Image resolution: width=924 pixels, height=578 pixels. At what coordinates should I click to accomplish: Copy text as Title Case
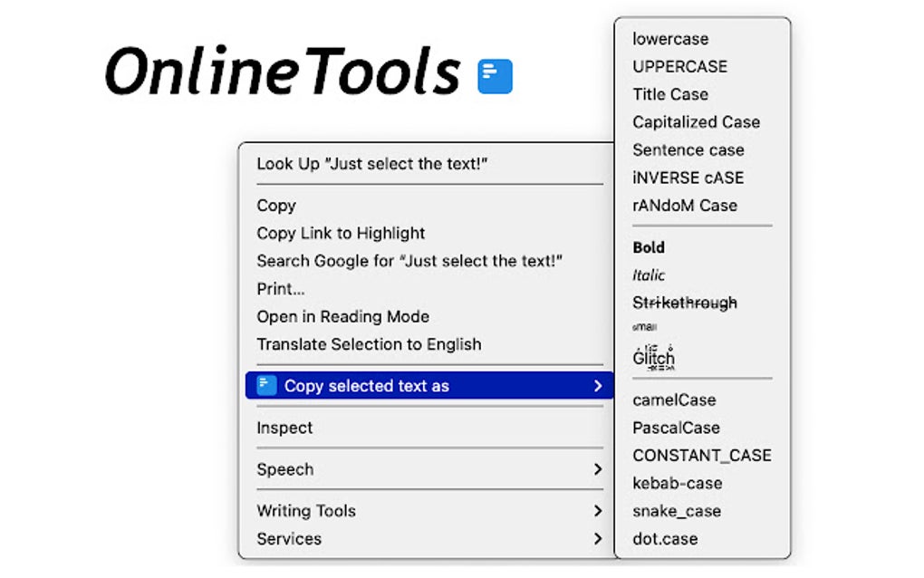[670, 94]
